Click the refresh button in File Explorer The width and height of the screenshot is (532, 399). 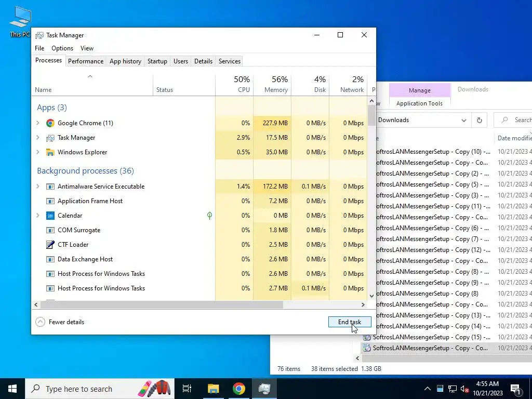tap(480, 120)
